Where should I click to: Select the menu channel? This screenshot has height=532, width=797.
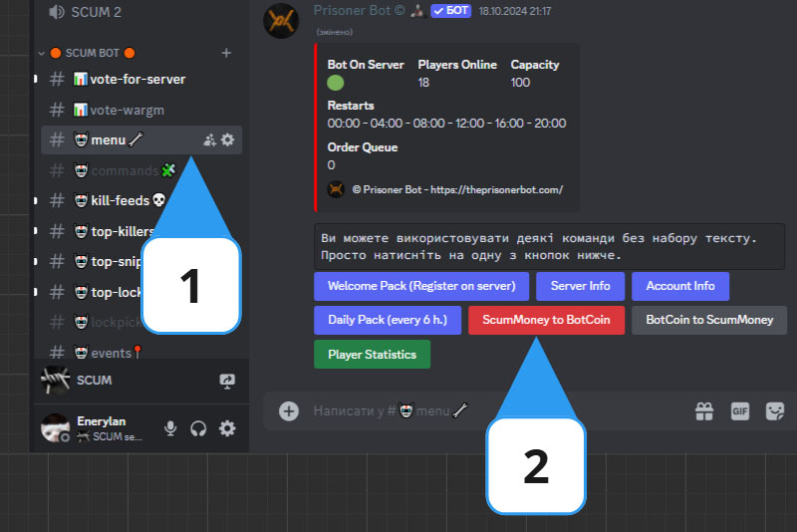coord(141,139)
